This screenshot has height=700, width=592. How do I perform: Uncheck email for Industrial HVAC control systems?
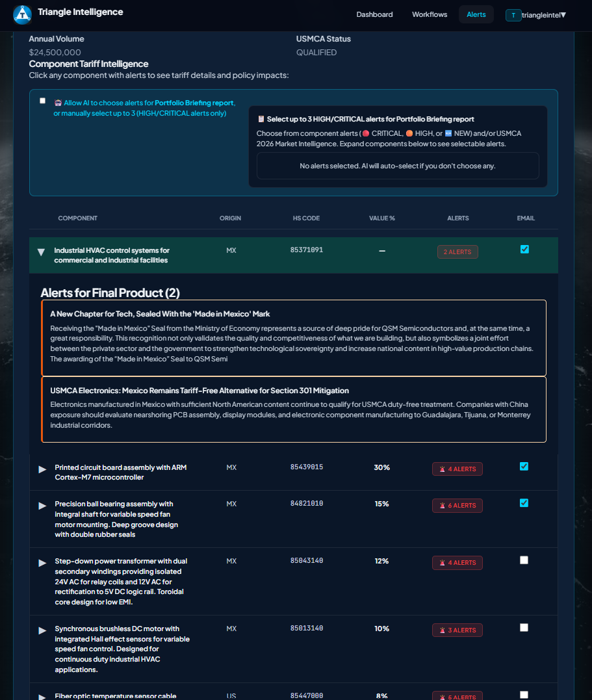coord(524,250)
